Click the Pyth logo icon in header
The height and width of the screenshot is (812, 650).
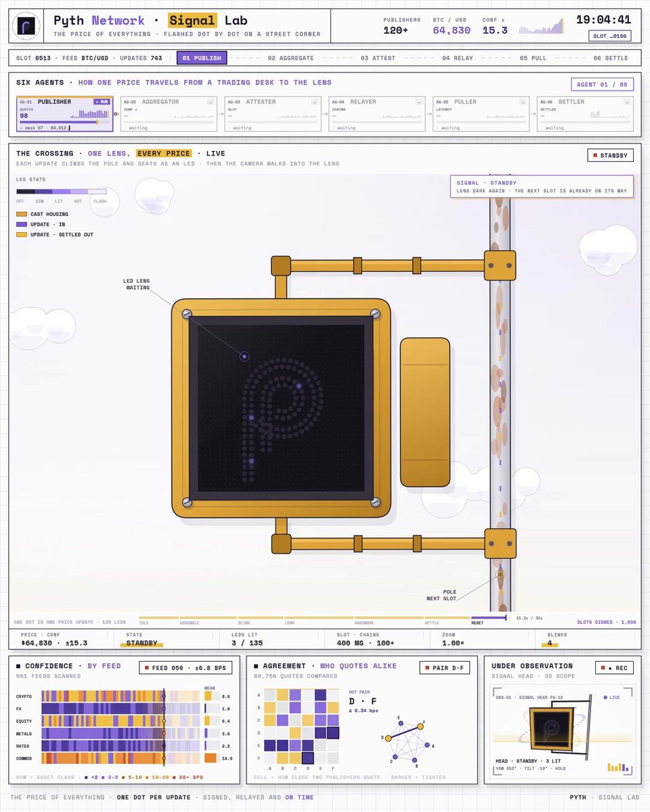click(27, 26)
